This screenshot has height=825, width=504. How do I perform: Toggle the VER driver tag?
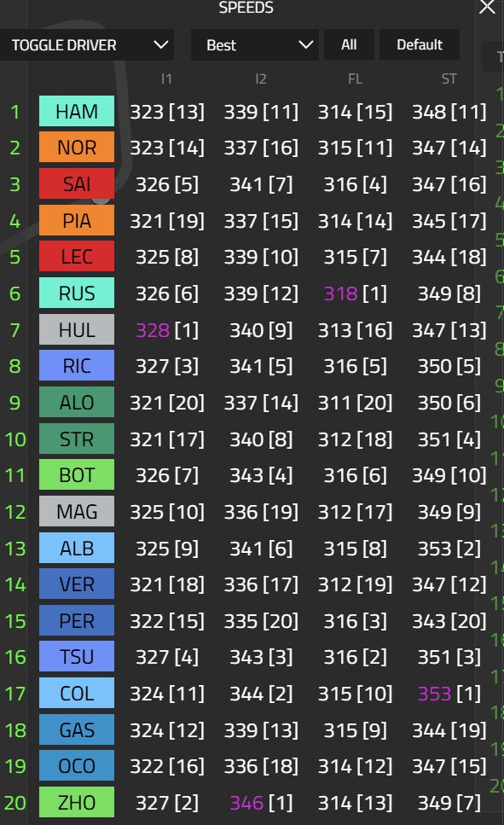point(77,584)
